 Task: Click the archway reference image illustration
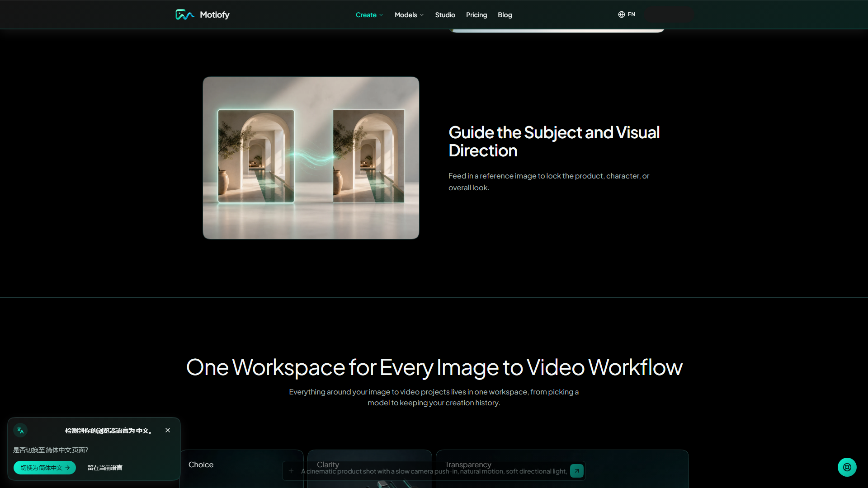coord(311,158)
